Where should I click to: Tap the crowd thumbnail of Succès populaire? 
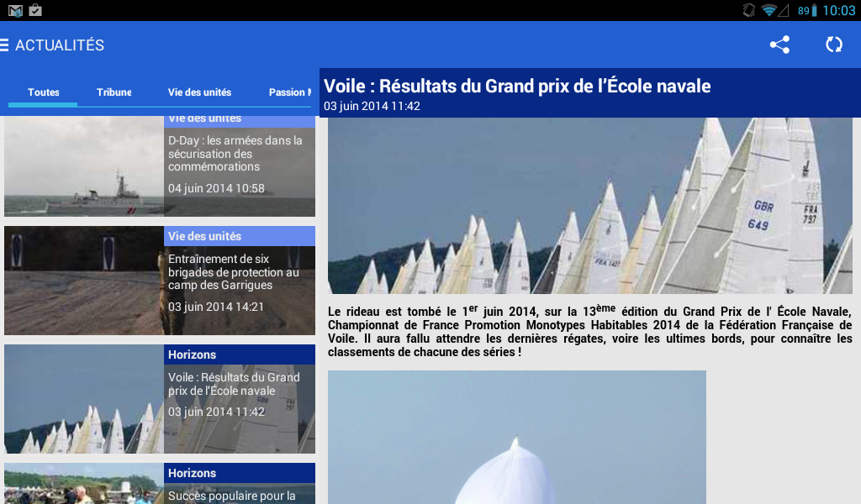tap(84, 483)
